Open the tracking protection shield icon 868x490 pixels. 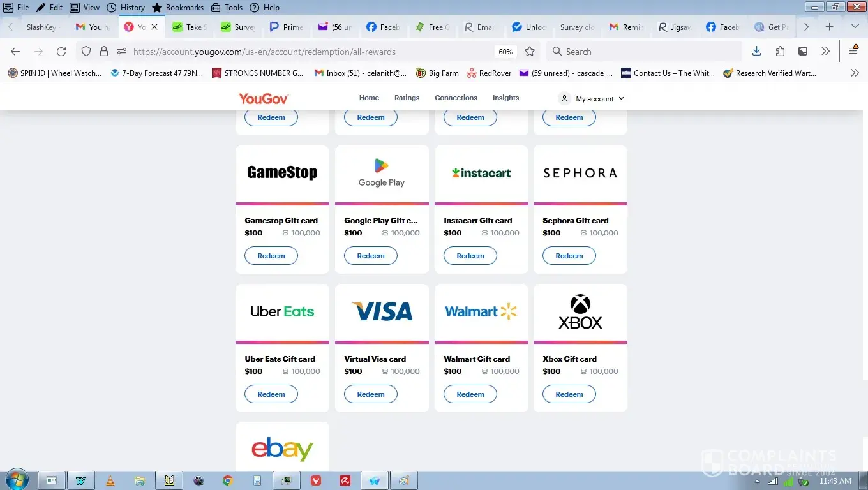[x=86, y=52]
